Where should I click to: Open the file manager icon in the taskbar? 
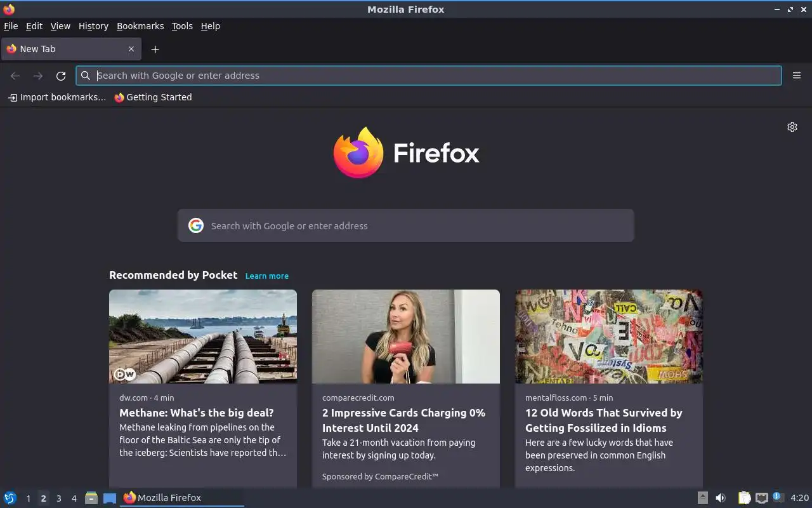(x=91, y=498)
